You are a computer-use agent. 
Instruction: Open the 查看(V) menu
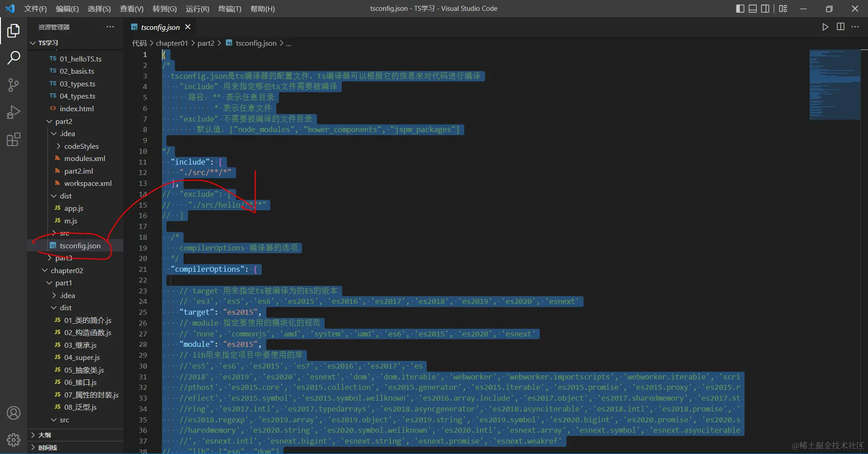tap(132, 9)
